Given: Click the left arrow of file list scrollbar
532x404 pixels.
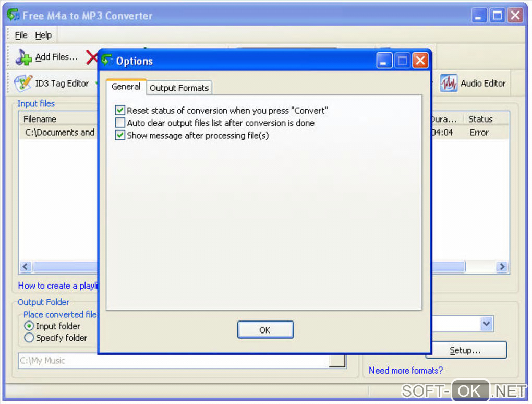Looking at the screenshot, I should click(26, 267).
